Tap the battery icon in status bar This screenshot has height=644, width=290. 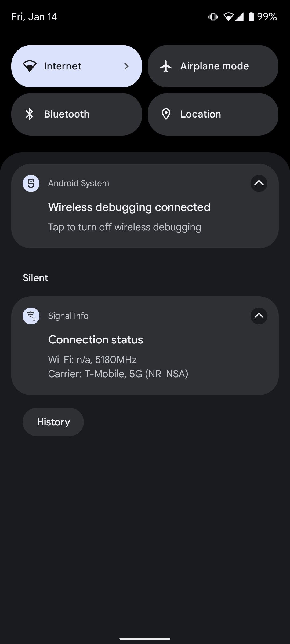[x=251, y=17]
